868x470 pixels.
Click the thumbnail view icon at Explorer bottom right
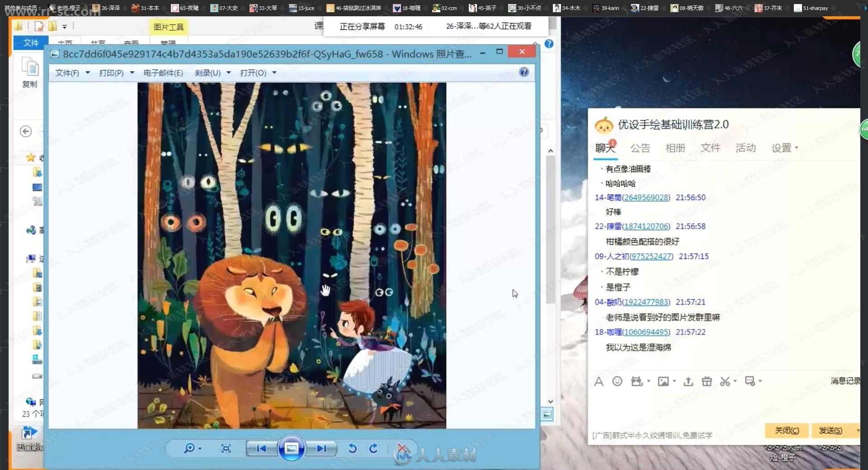pyautogui.click(x=547, y=414)
